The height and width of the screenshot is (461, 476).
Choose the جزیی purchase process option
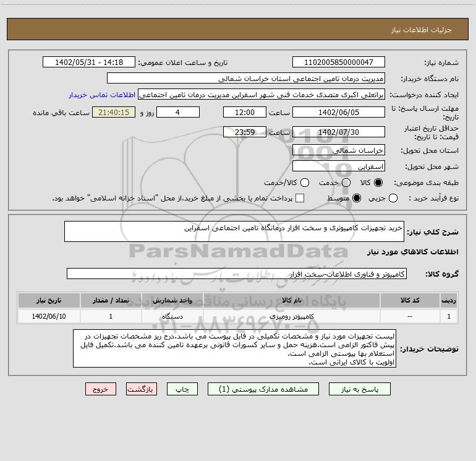[393, 198]
